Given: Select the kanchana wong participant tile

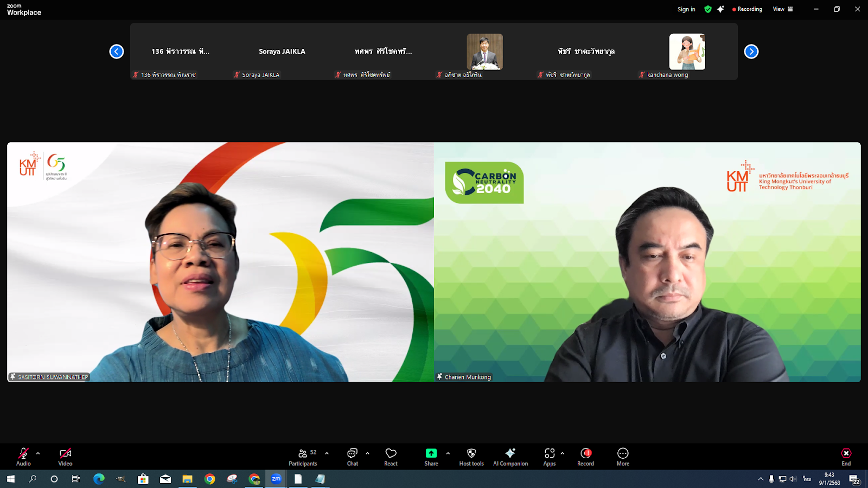Looking at the screenshot, I should click(687, 52).
